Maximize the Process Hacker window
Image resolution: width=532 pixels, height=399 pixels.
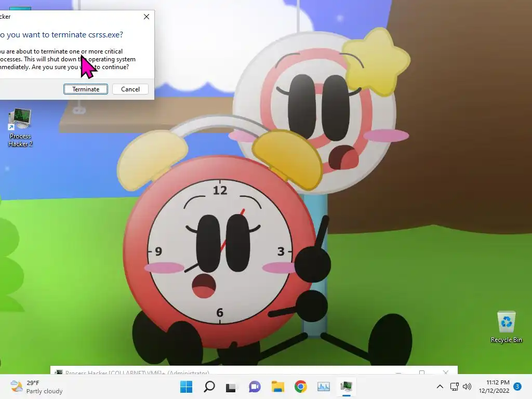422,372
